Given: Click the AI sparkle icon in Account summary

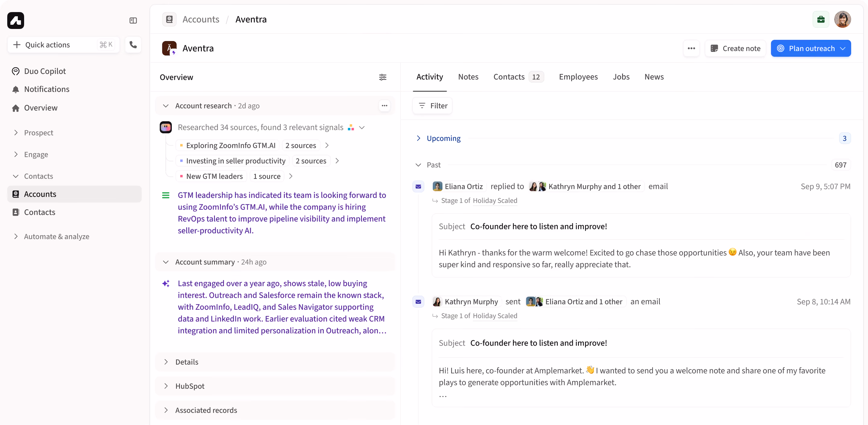Looking at the screenshot, I should [x=165, y=283].
